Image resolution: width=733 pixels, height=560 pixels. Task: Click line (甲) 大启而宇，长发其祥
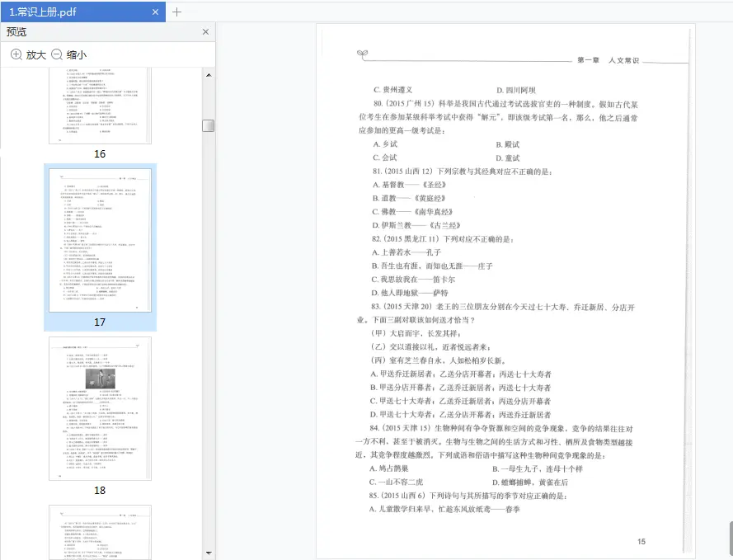(x=416, y=333)
